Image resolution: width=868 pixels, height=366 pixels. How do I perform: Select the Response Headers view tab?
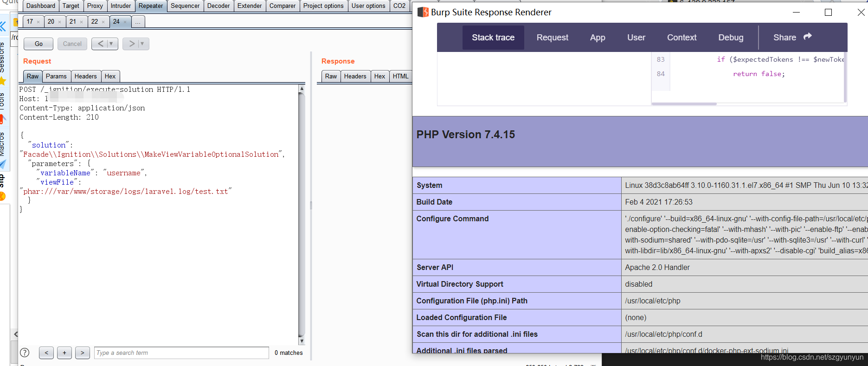coord(355,76)
